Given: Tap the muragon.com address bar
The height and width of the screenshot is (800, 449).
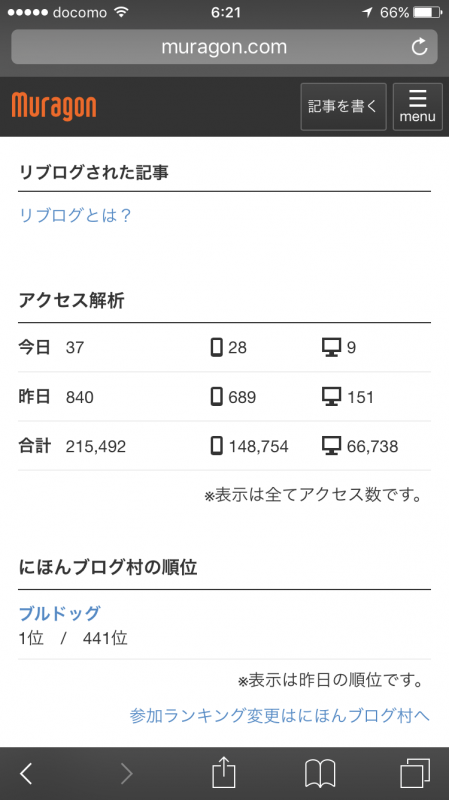Looking at the screenshot, I should (x=224, y=47).
